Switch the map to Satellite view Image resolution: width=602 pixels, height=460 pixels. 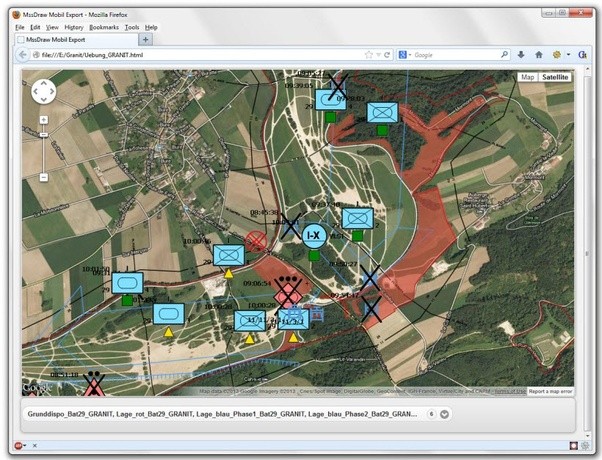pos(555,77)
